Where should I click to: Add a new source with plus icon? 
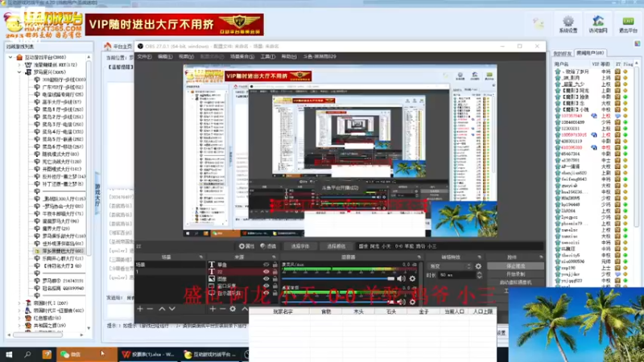[x=213, y=309]
